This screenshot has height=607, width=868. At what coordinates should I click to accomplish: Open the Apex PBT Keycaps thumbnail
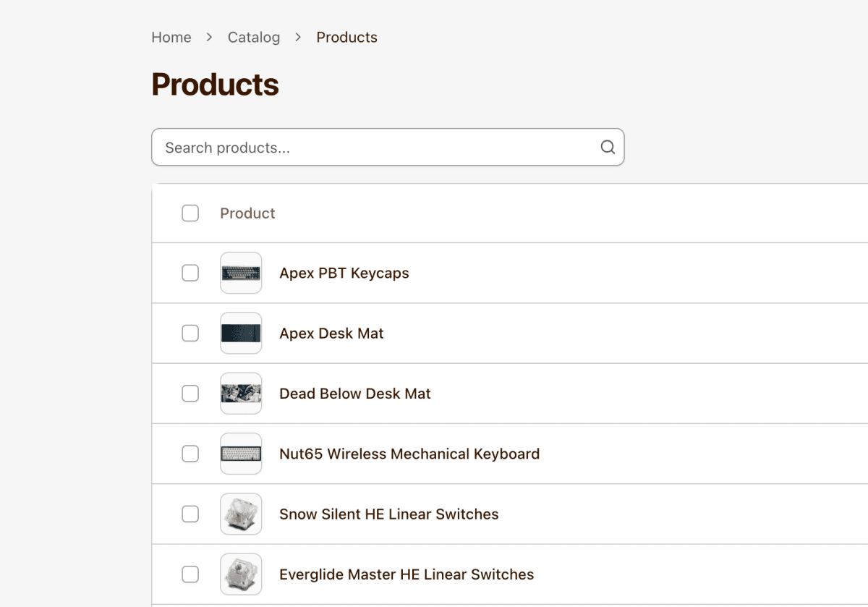pos(241,273)
